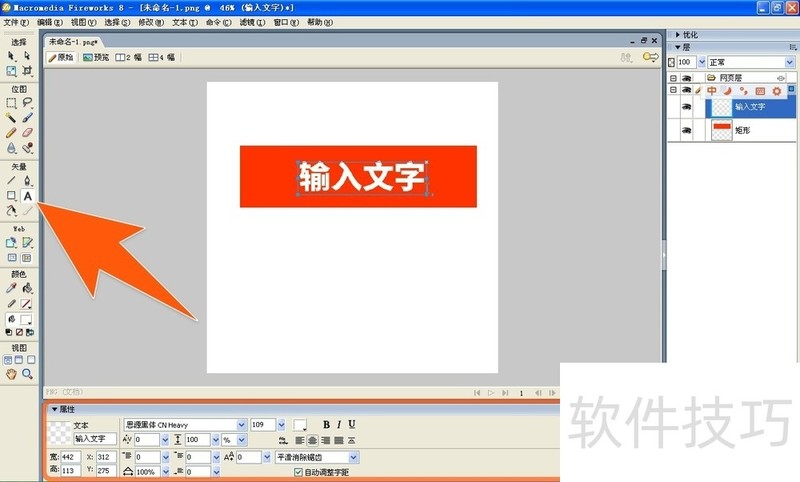Open the 编辑 menu

[49, 22]
